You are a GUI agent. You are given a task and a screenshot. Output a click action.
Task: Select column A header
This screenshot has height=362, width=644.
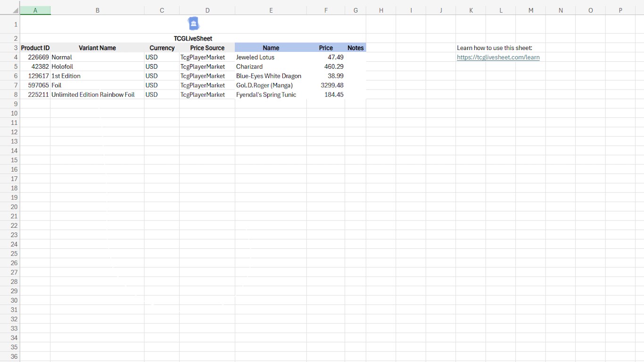(x=35, y=10)
